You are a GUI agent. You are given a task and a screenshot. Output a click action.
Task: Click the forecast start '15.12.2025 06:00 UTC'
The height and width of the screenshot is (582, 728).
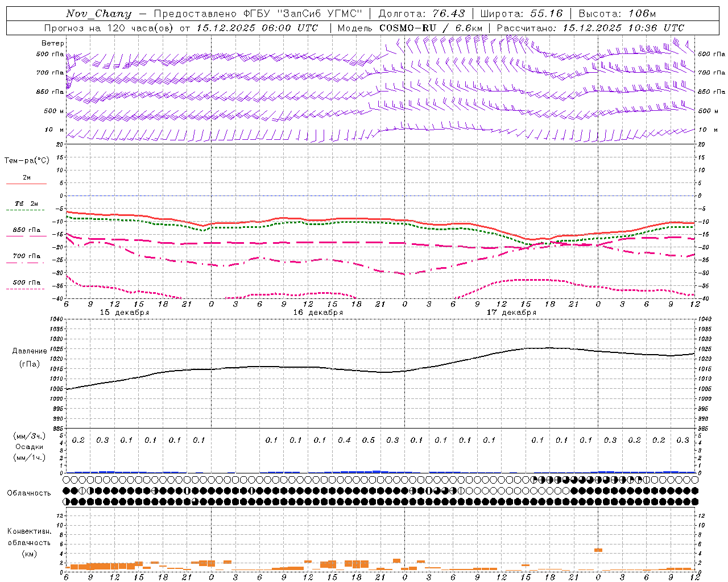[x=257, y=28]
